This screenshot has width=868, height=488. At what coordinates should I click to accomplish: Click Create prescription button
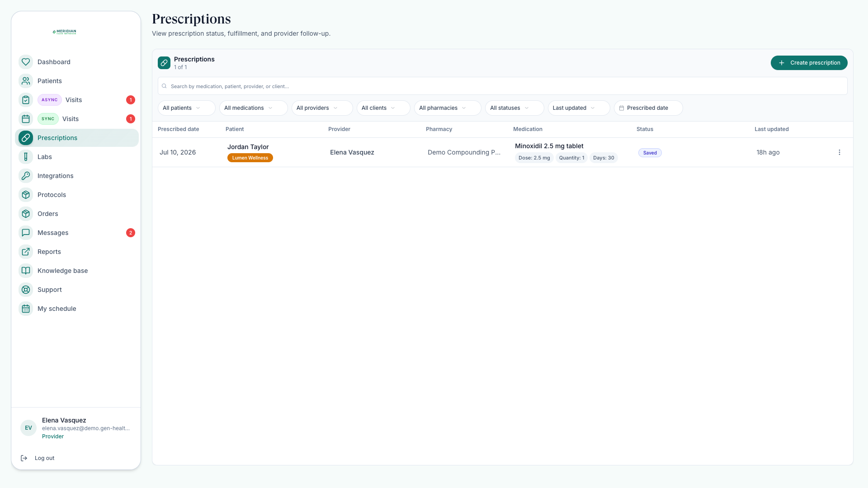click(809, 63)
